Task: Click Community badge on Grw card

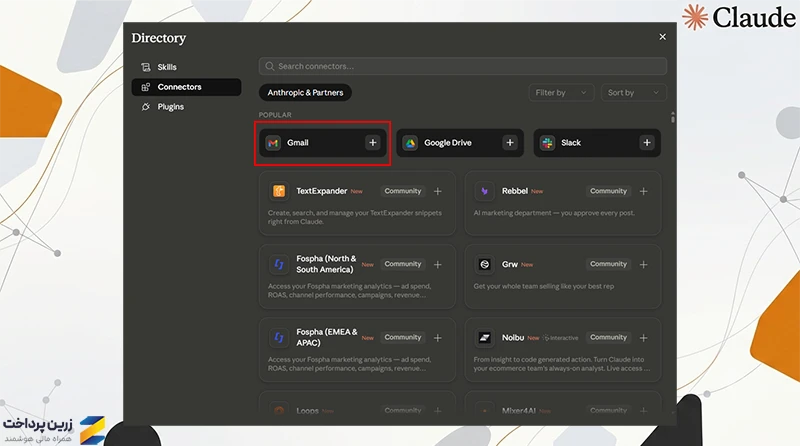Action: point(608,264)
